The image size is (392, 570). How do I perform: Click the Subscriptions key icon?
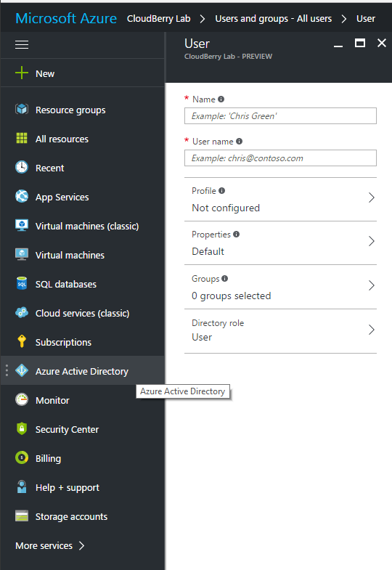point(22,341)
